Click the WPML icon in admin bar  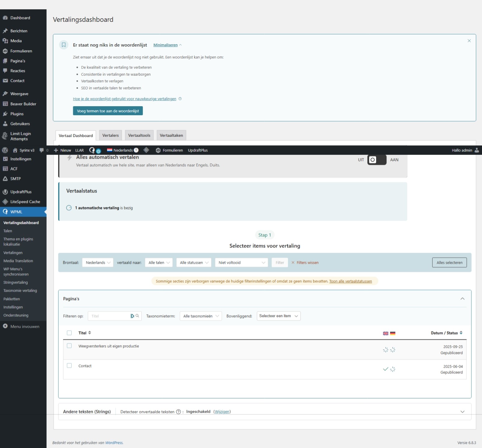pos(92,150)
